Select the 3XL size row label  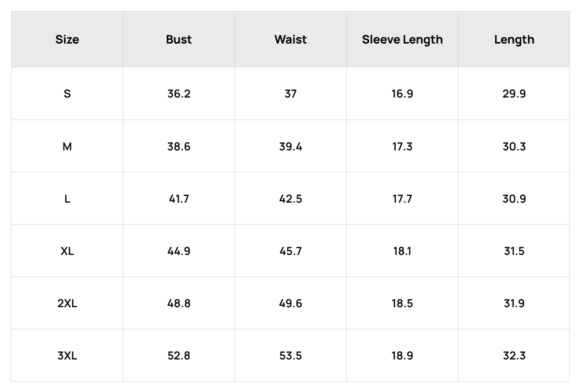pos(67,356)
